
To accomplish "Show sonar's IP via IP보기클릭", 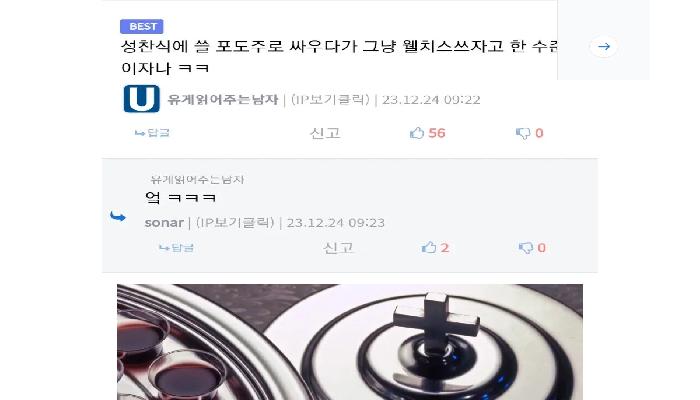I will pos(235,223).
